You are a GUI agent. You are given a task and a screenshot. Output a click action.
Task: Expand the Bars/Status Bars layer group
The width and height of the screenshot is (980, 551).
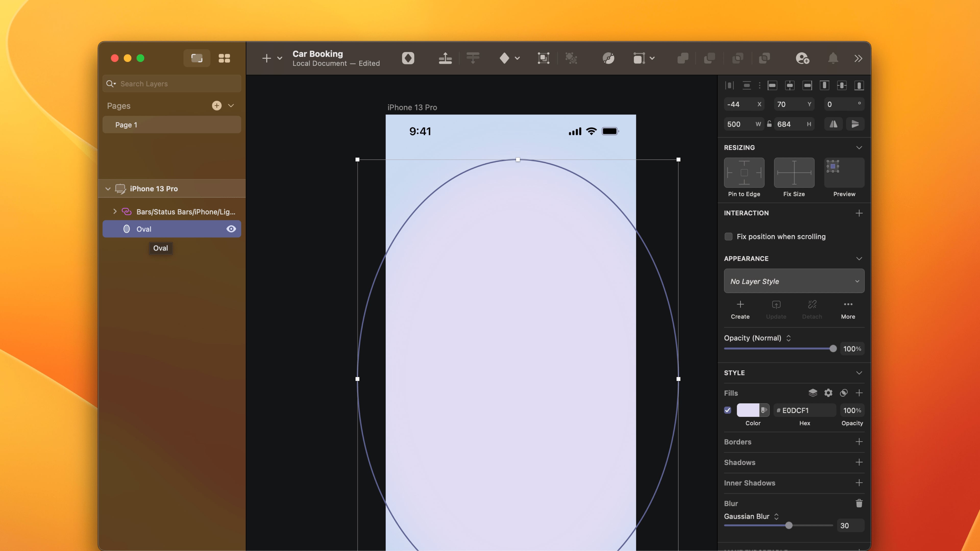(115, 211)
